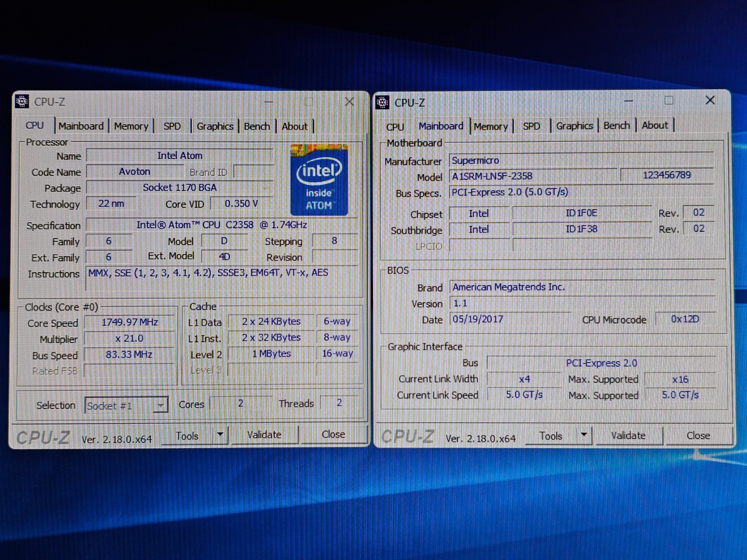Open About tab in right CPU-Z window
Screen dimensions: 747x560
coord(655,125)
